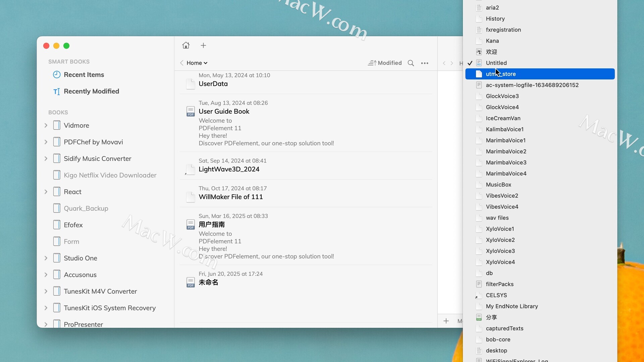
Task: Choose XyloVoice3 from the popup menu
Action: click(x=540, y=251)
